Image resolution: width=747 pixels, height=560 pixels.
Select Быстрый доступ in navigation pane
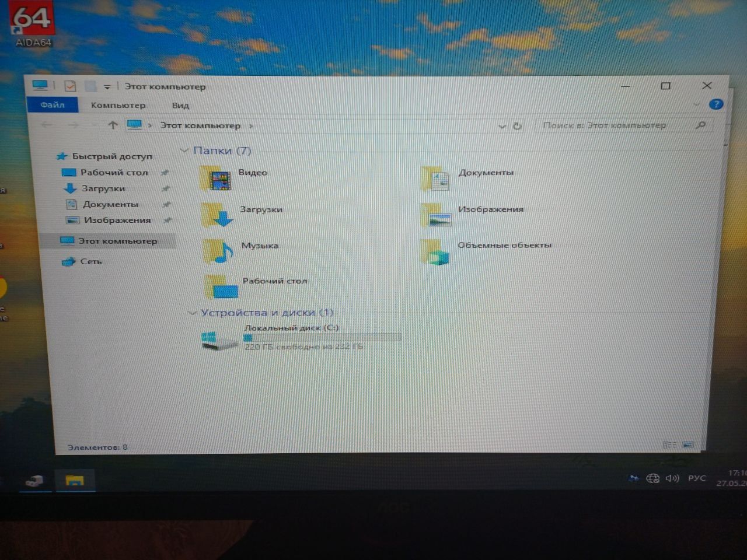click(x=105, y=156)
